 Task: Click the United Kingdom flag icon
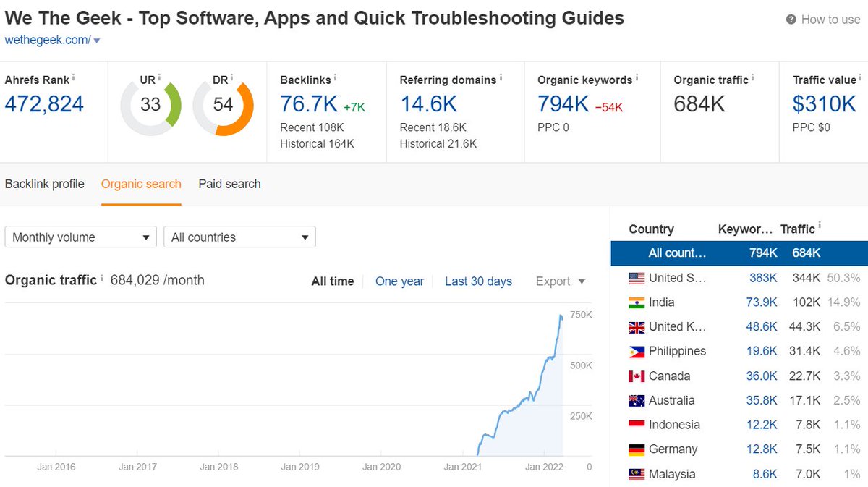pos(637,327)
